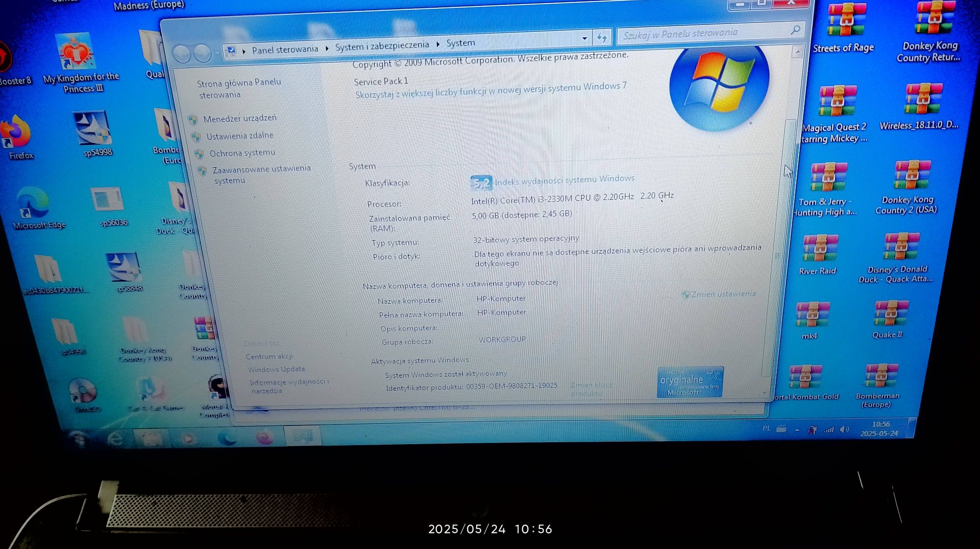This screenshot has height=549, width=980.
Task: Click Zmień klucz produktu link
Action: (x=592, y=389)
